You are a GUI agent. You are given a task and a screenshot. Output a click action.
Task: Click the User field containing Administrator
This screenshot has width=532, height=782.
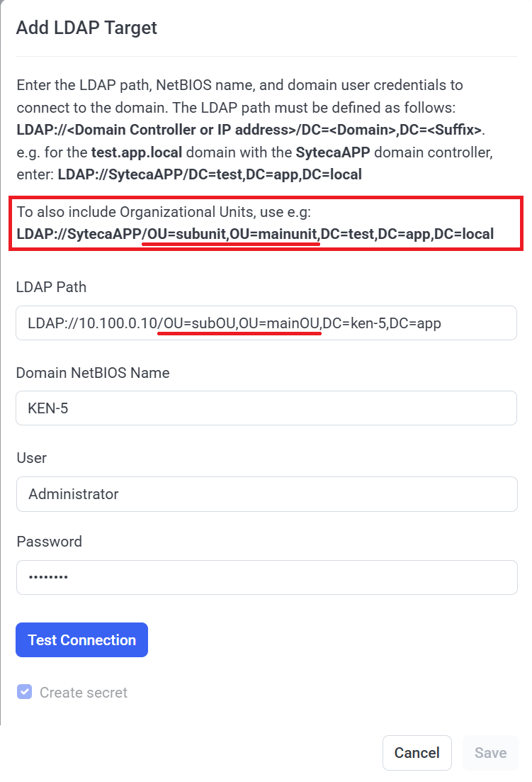[x=266, y=493]
